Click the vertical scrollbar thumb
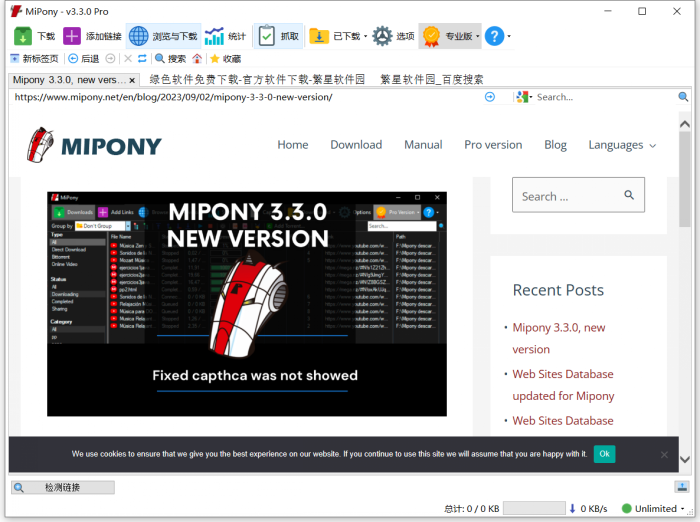Viewport: 700px width, 522px height. coord(685,179)
